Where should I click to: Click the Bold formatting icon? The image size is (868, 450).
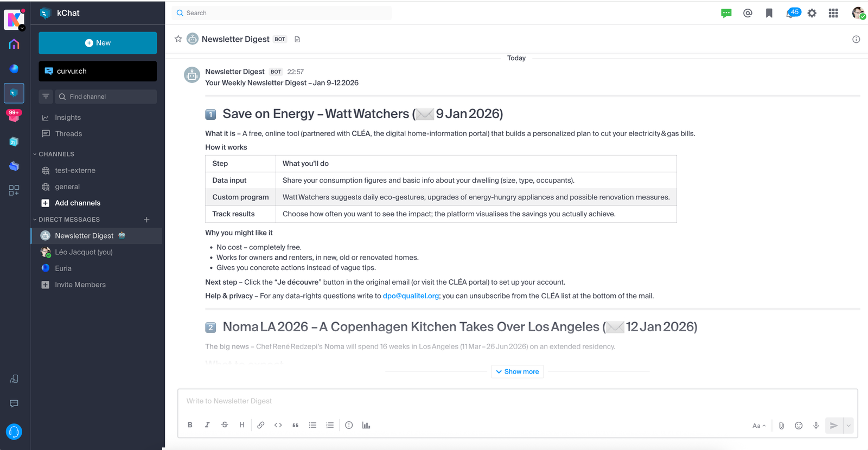click(x=190, y=425)
